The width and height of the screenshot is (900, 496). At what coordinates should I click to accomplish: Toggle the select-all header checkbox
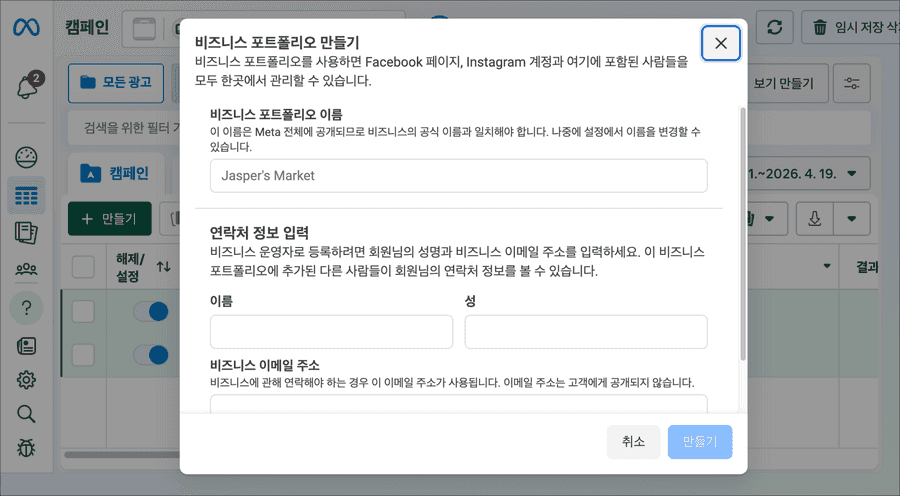(83, 267)
